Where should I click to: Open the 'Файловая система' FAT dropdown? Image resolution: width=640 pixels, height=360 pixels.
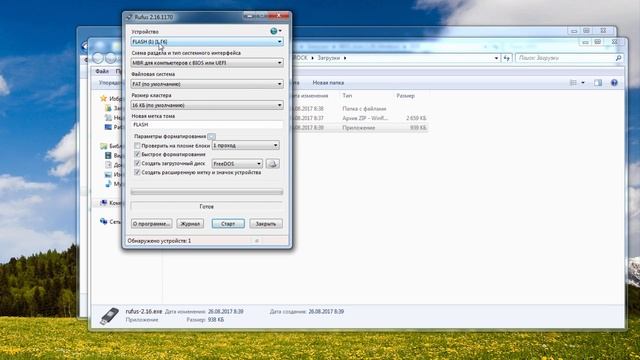pyautogui.click(x=207, y=84)
